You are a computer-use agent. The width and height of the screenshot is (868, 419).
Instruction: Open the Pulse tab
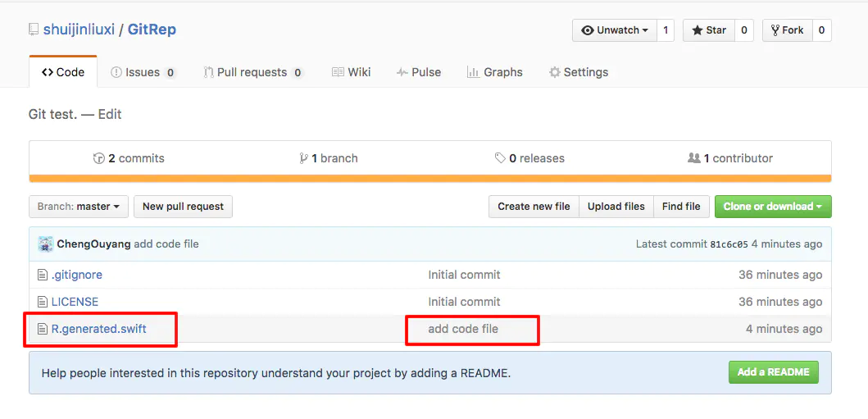point(419,72)
